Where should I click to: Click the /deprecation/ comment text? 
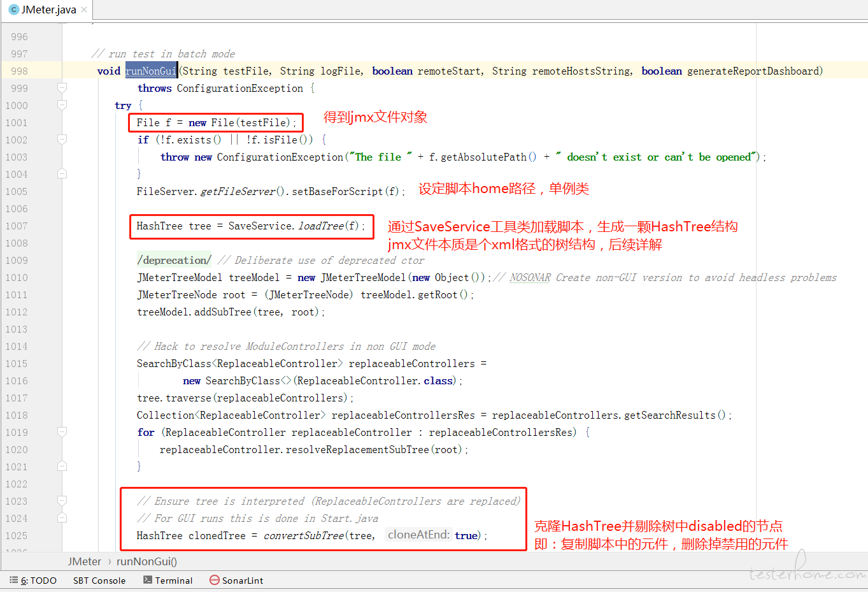174,260
